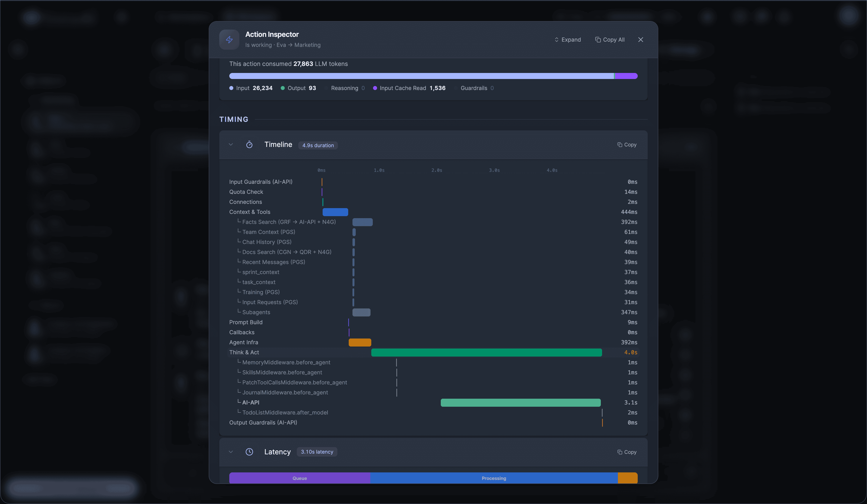Select the Input Guardrails (AI-API) row
The width and height of the screenshot is (867, 504).
coord(433,182)
